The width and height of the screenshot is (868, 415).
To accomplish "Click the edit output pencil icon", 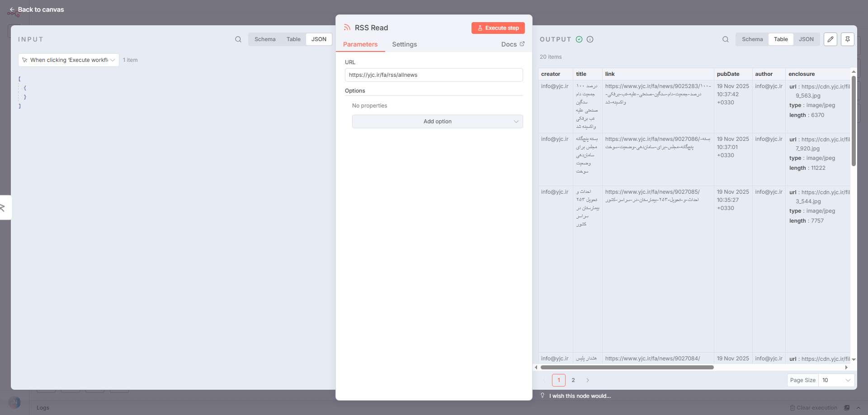I will pyautogui.click(x=830, y=39).
